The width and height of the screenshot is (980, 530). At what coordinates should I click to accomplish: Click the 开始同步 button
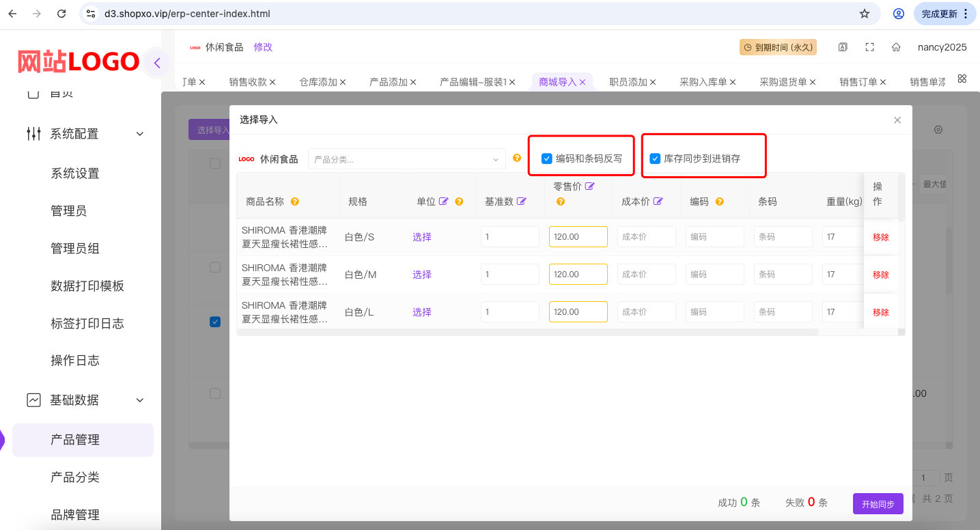coord(878,504)
